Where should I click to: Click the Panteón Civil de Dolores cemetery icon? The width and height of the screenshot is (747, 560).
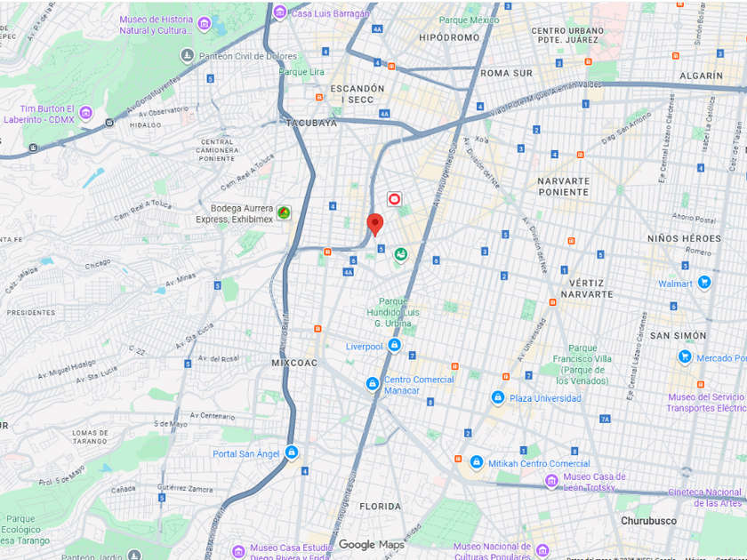[188, 55]
